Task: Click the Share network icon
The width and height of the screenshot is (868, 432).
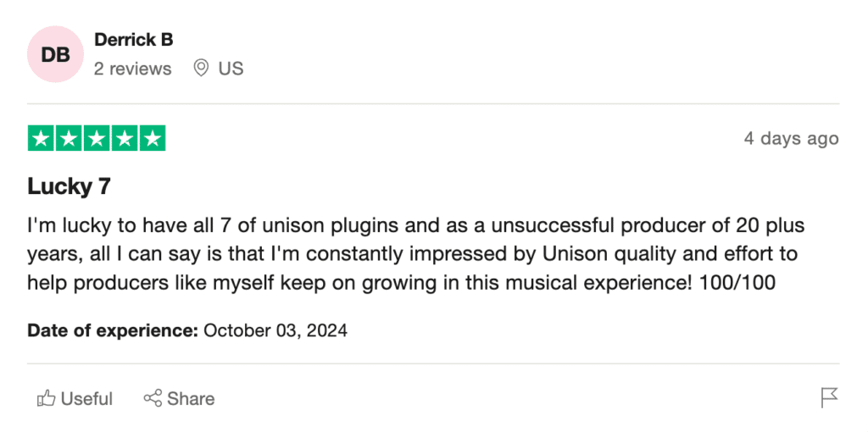Action: click(x=153, y=398)
